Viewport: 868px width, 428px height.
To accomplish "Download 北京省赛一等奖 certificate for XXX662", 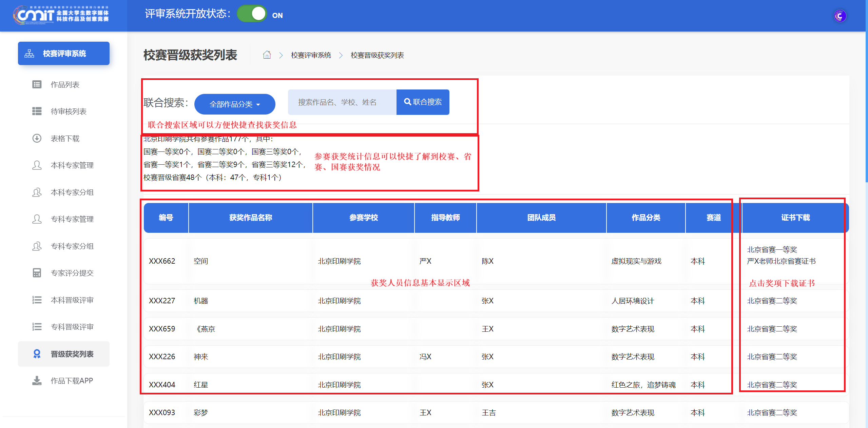I will (772, 250).
